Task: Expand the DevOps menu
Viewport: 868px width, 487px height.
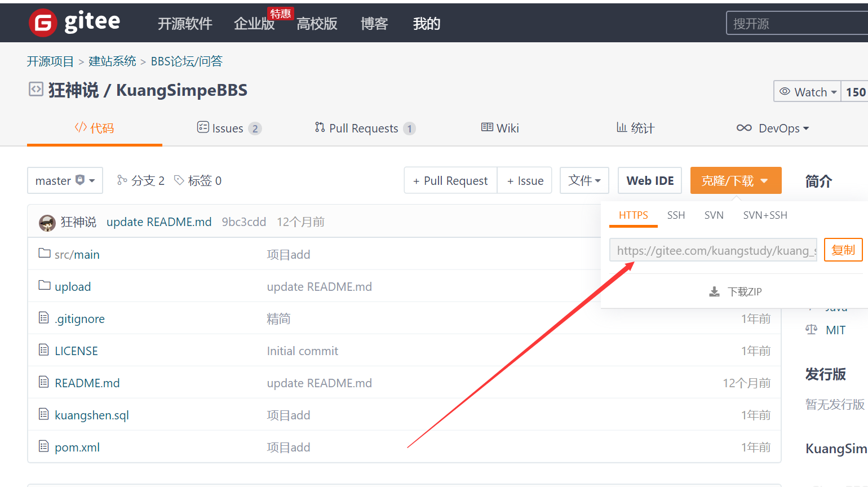Action: 773,128
